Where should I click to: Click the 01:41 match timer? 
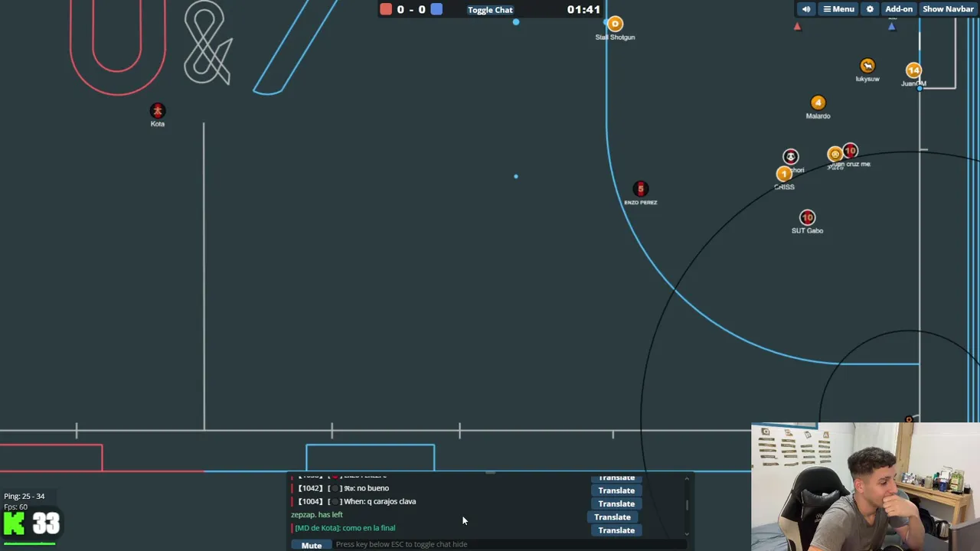[583, 10]
